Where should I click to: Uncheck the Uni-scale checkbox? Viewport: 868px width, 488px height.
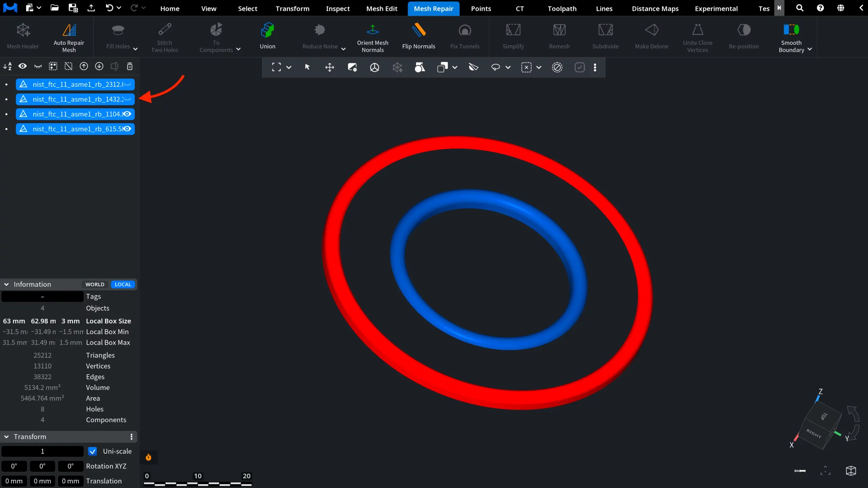pos(92,451)
